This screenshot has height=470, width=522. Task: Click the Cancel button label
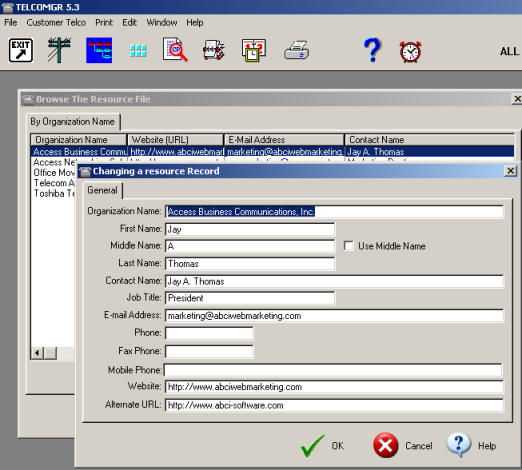pos(419,446)
